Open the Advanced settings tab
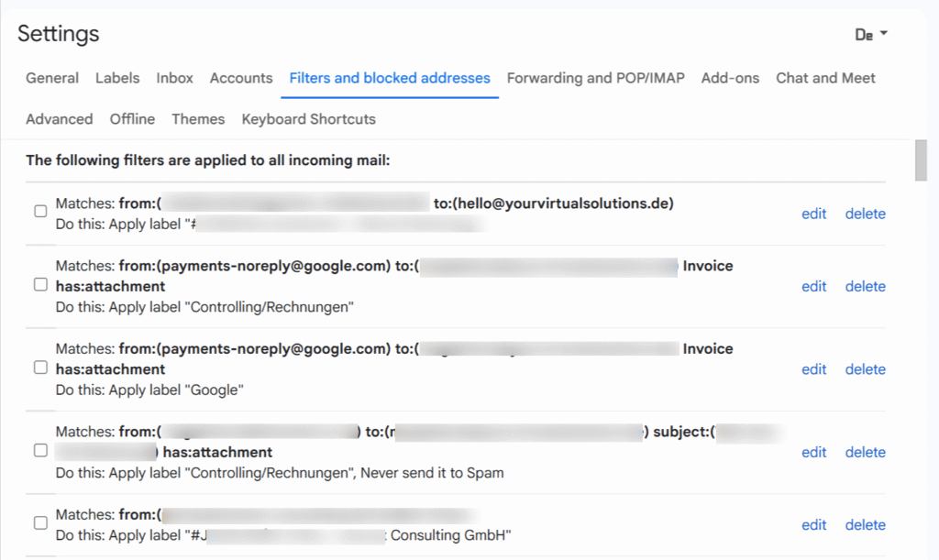 (x=59, y=119)
